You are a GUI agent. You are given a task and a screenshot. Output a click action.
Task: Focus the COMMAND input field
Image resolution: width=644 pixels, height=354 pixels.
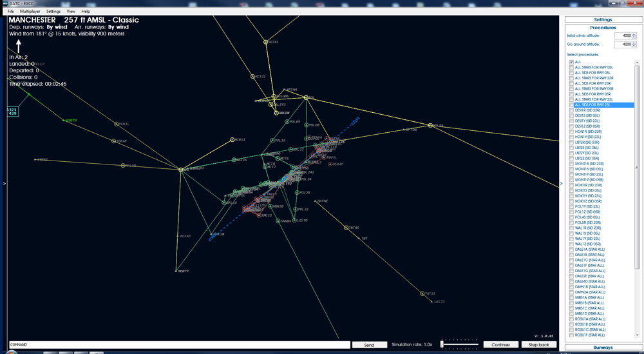point(180,345)
